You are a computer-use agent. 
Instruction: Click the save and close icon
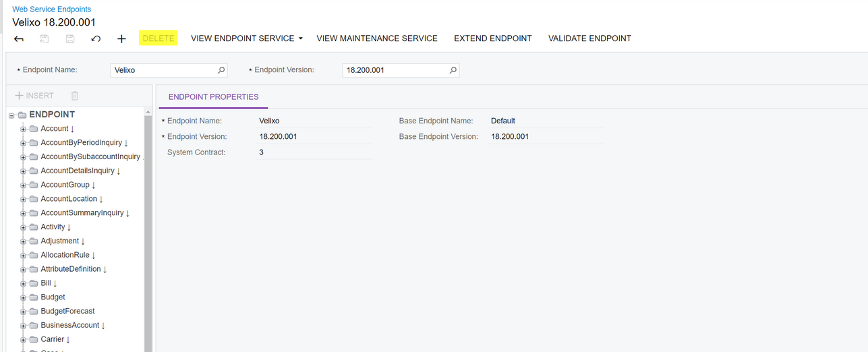point(45,39)
